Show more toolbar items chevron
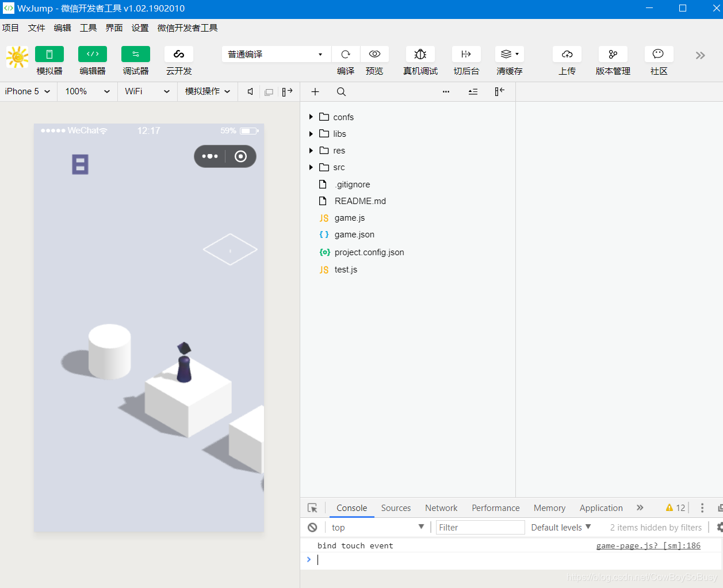This screenshot has width=723, height=588. pyautogui.click(x=700, y=55)
